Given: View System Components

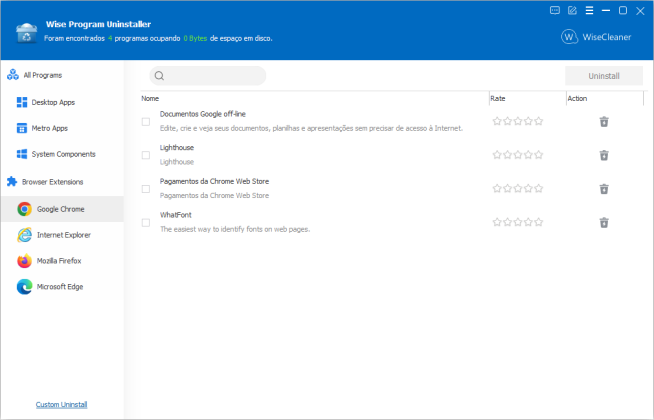Looking at the screenshot, I should click(x=63, y=154).
